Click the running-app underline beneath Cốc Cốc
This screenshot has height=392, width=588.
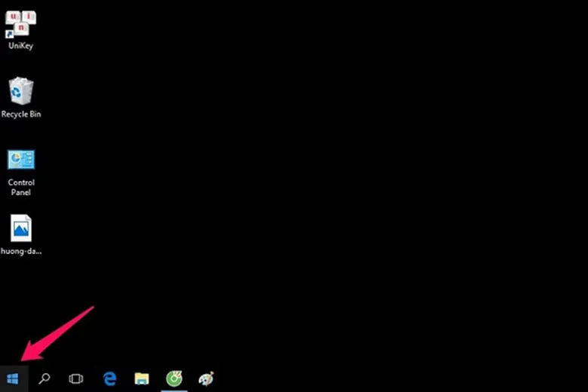pyautogui.click(x=174, y=390)
